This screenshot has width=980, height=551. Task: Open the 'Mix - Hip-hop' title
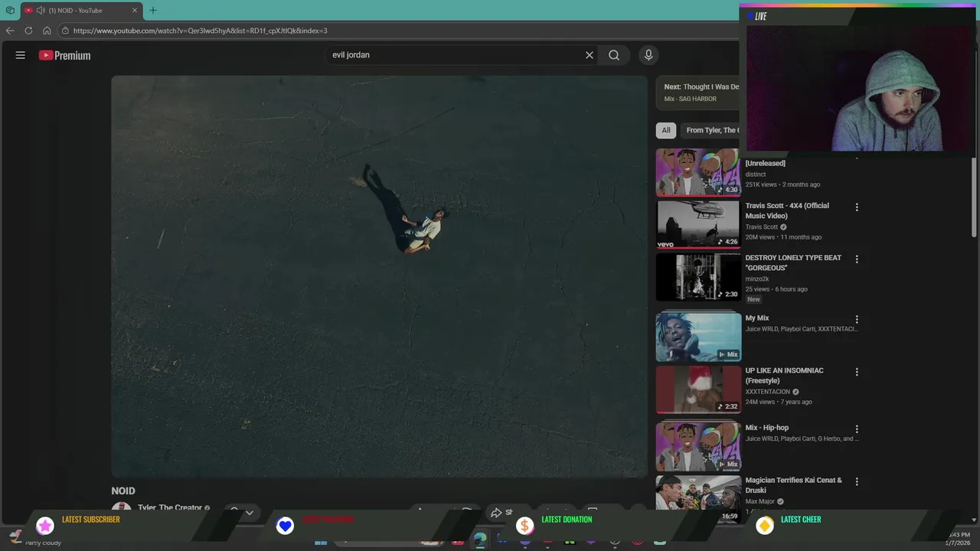(x=766, y=428)
